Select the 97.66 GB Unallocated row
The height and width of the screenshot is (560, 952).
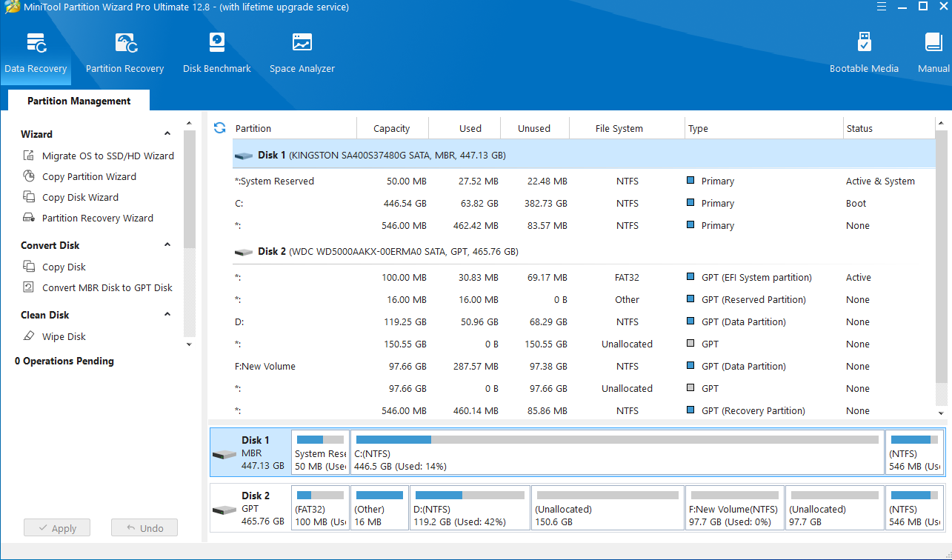[x=584, y=388]
